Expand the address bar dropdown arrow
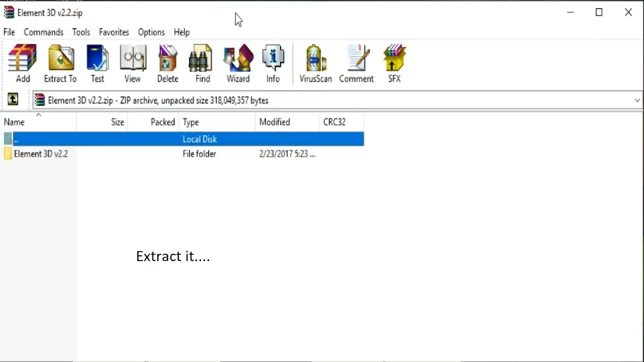This screenshot has width=644, height=362. pos(637,100)
